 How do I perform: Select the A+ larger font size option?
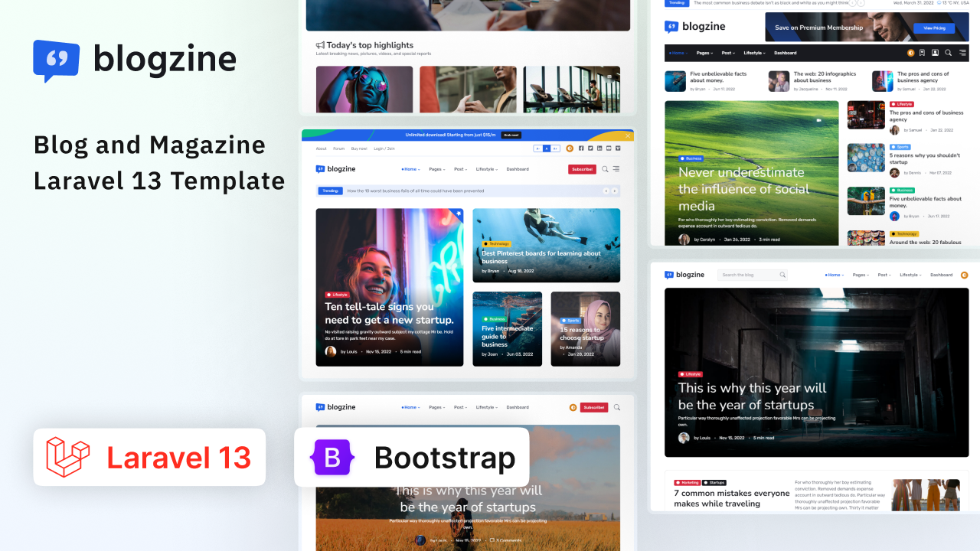[x=555, y=148]
